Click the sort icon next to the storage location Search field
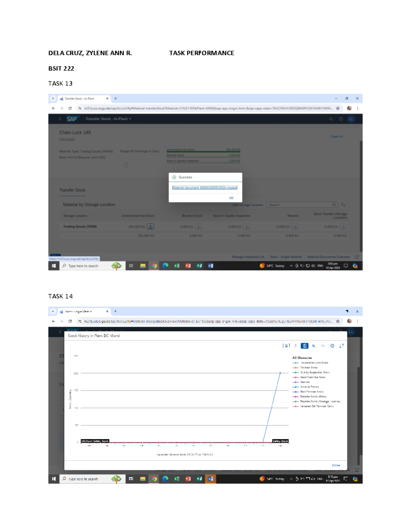The image size is (411, 532). click(x=343, y=205)
